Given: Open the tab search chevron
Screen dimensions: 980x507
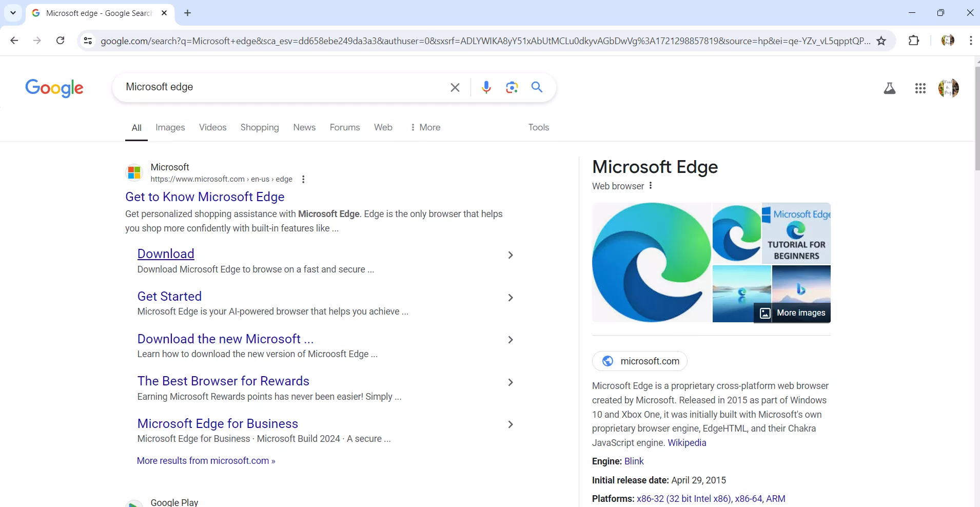Looking at the screenshot, I should click(12, 13).
